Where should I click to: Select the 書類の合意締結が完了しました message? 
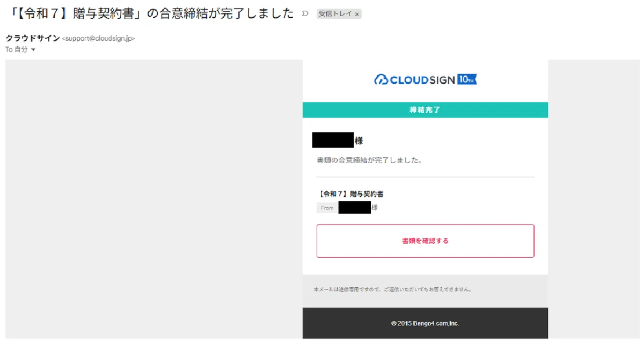click(x=369, y=160)
